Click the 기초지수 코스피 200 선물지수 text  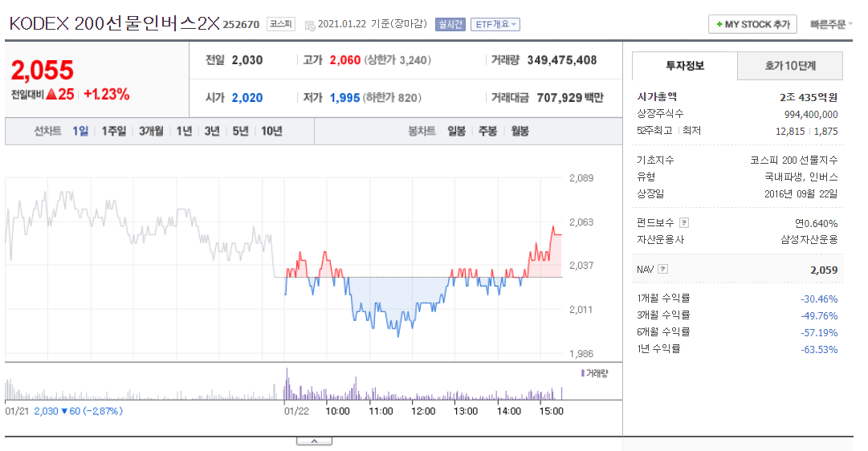pos(794,160)
